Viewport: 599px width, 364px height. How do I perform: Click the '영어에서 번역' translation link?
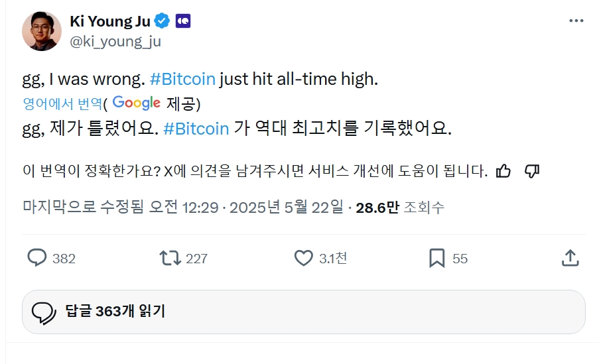[62, 103]
